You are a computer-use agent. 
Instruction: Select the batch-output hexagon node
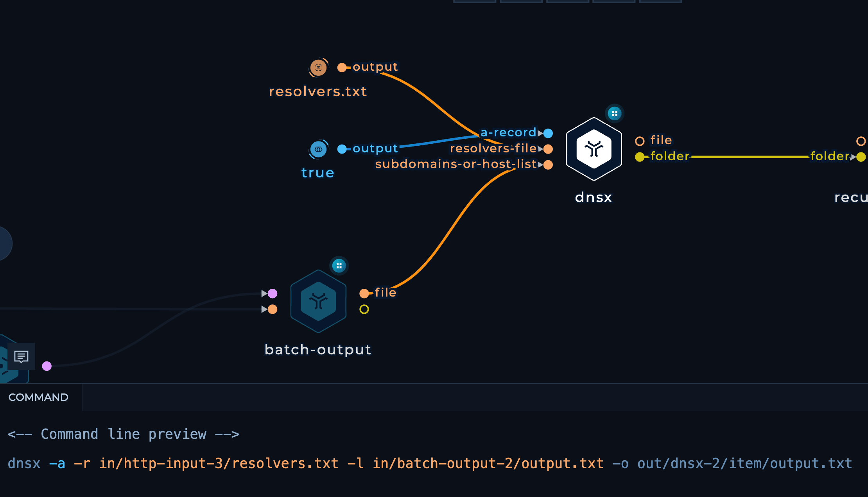coord(318,301)
